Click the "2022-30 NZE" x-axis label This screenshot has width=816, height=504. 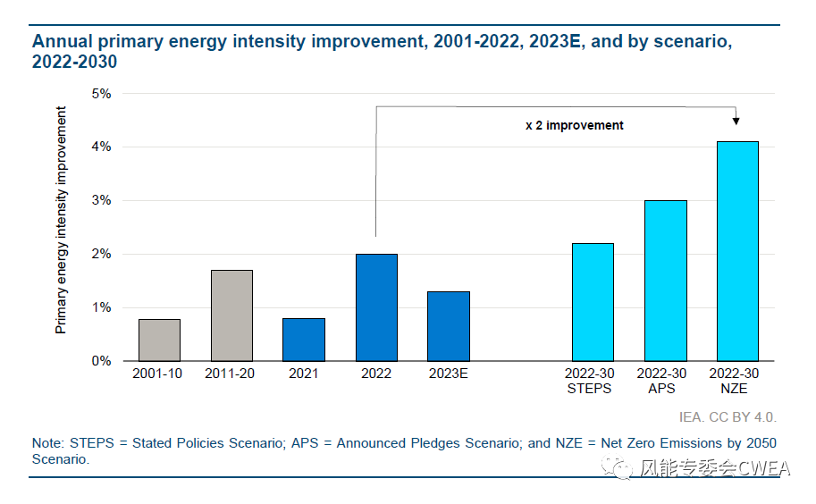click(737, 381)
